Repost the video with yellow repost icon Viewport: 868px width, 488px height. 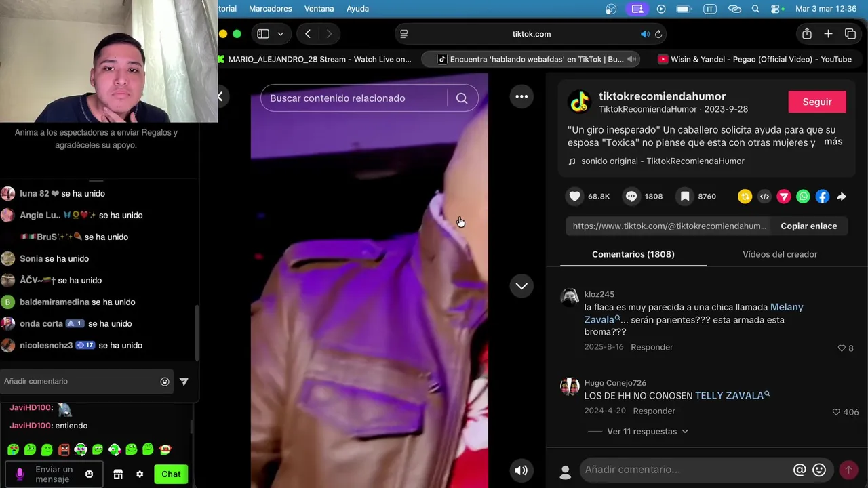pos(745,197)
